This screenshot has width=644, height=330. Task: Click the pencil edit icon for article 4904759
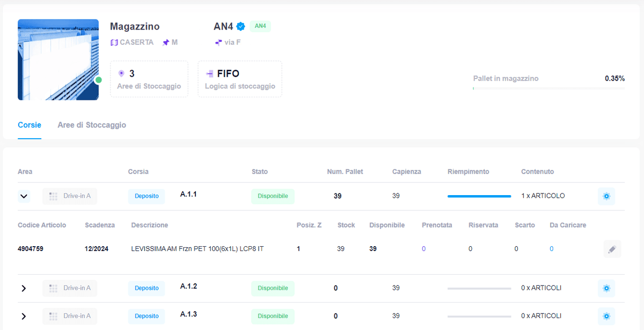coord(612,249)
